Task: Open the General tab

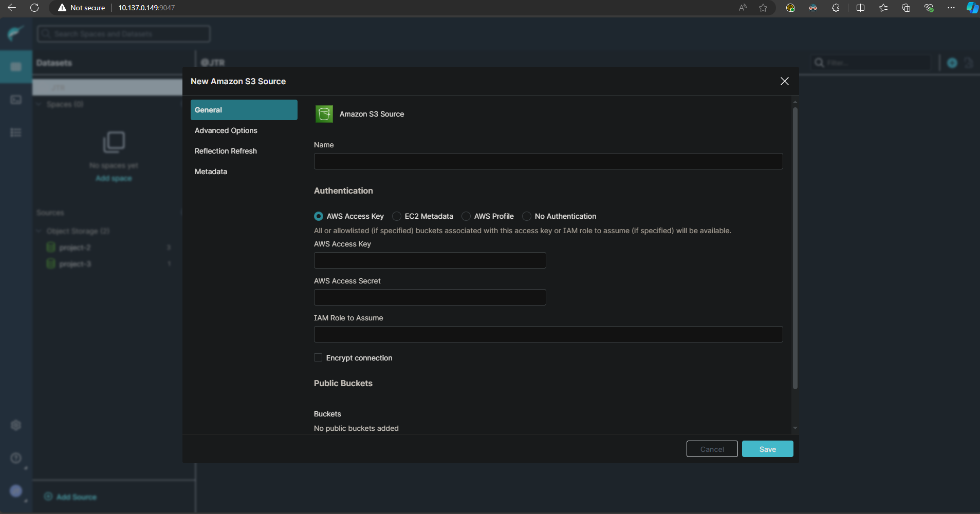Action: pos(244,110)
